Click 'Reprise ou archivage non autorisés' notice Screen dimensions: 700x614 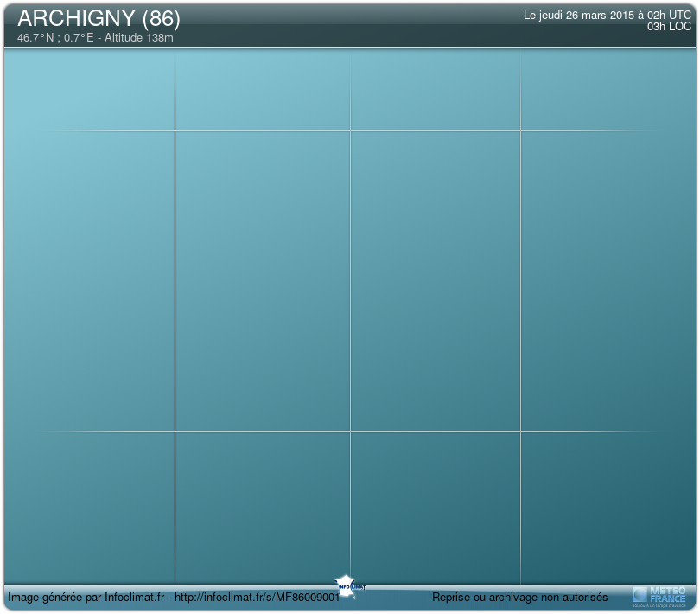[x=519, y=598]
